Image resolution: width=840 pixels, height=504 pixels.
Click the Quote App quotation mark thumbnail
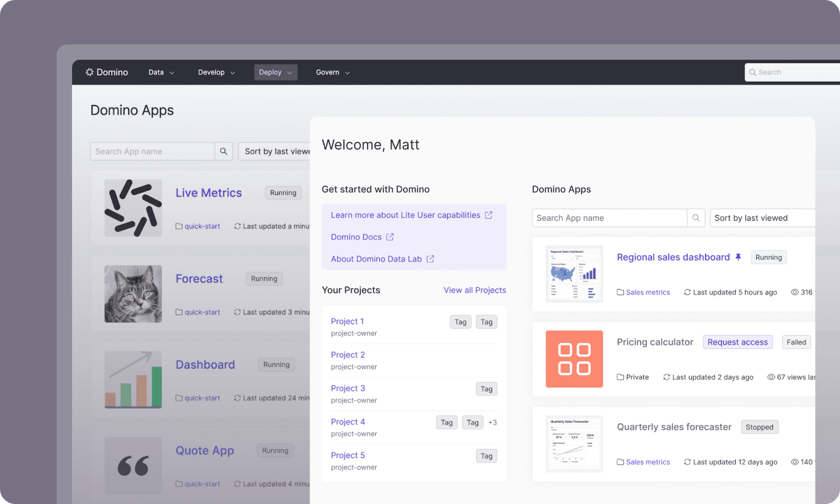133,466
